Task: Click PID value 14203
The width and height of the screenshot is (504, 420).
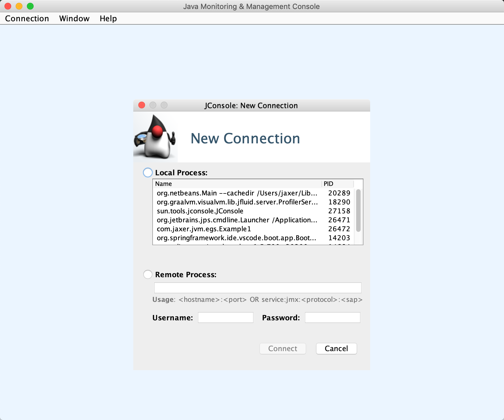Action: [339, 238]
